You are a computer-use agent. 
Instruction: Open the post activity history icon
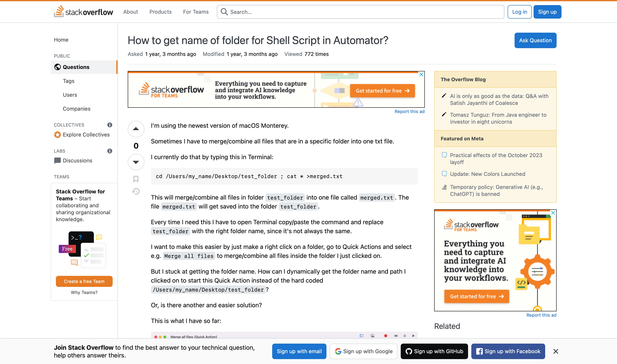click(136, 191)
